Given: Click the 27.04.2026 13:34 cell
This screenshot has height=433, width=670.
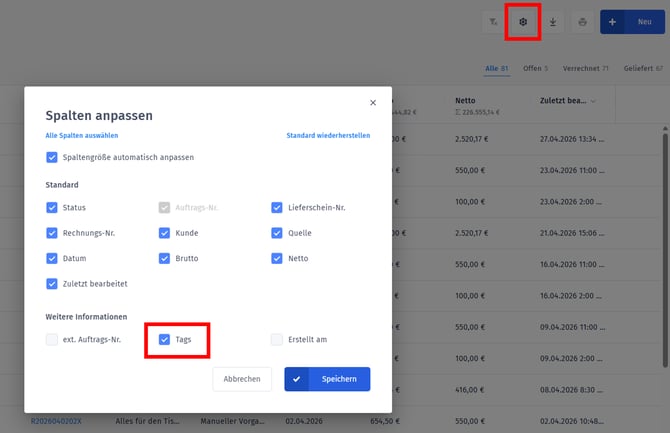Looking at the screenshot, I should [572, 139].
